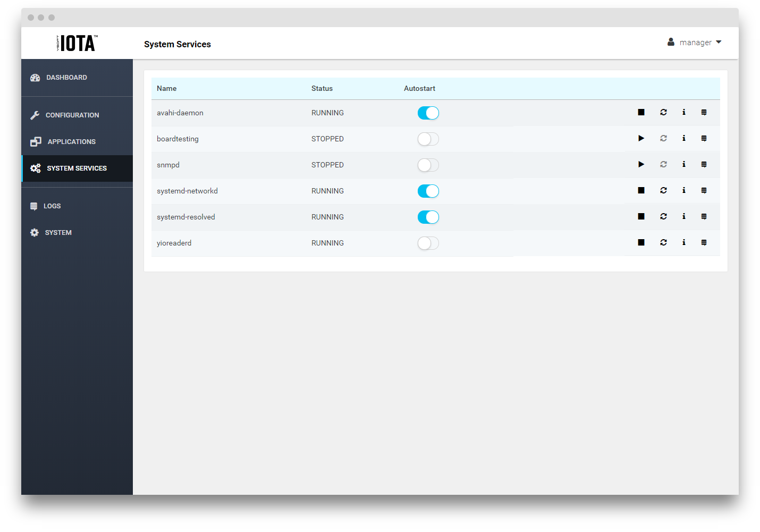Screen dimensions: 760x532
Task: Start the boardtesting service
Action: click(641, 138)
